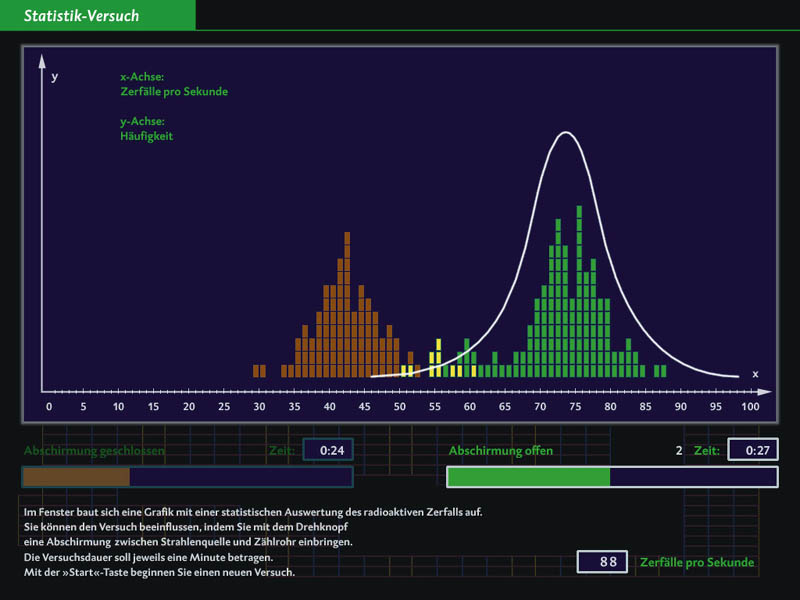
Task: Click the 'Zerfälle pro Sekunde' legend line in chart
Action: tap(174, 92)
